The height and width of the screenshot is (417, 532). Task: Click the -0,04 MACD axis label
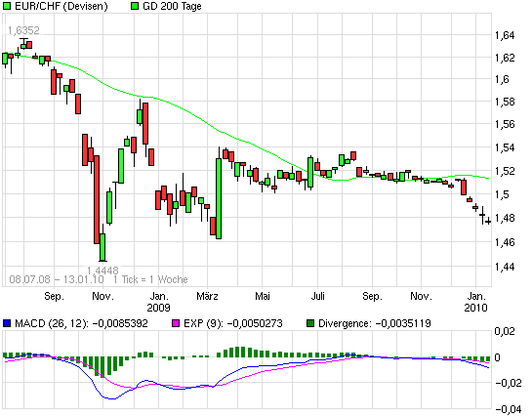[x=509, y=409]
